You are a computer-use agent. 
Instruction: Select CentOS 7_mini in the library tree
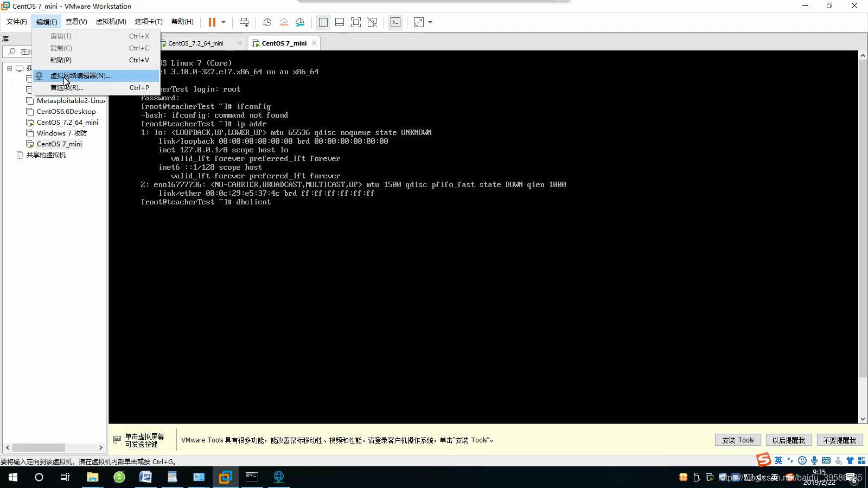(59, 144)
